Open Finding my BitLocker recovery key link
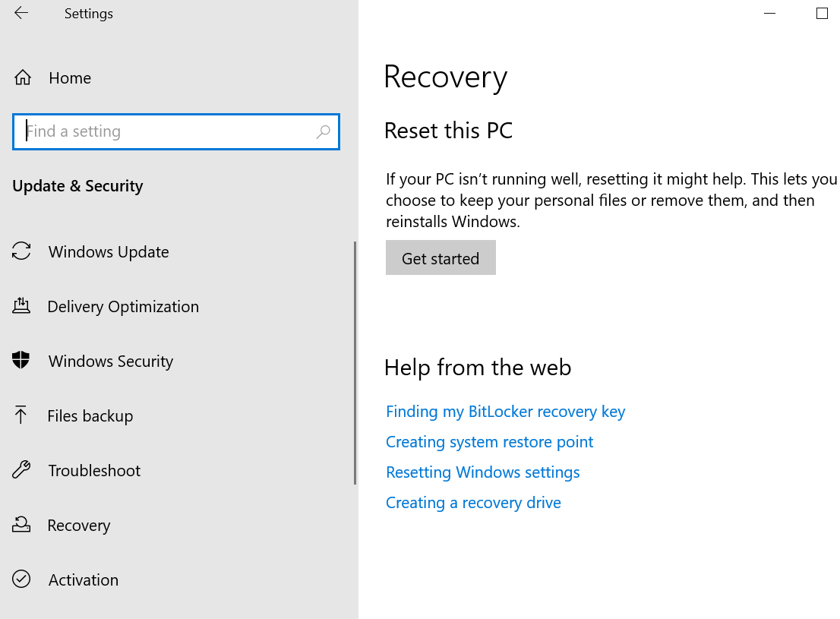840x619 pixels. pyautogui.click(x=505, y=412)
